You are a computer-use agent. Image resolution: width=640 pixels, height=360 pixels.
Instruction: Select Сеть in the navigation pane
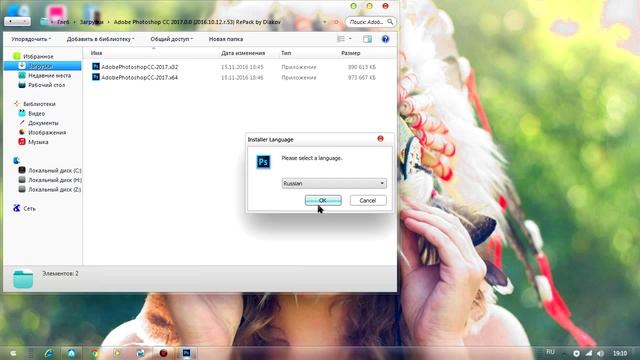29,209
